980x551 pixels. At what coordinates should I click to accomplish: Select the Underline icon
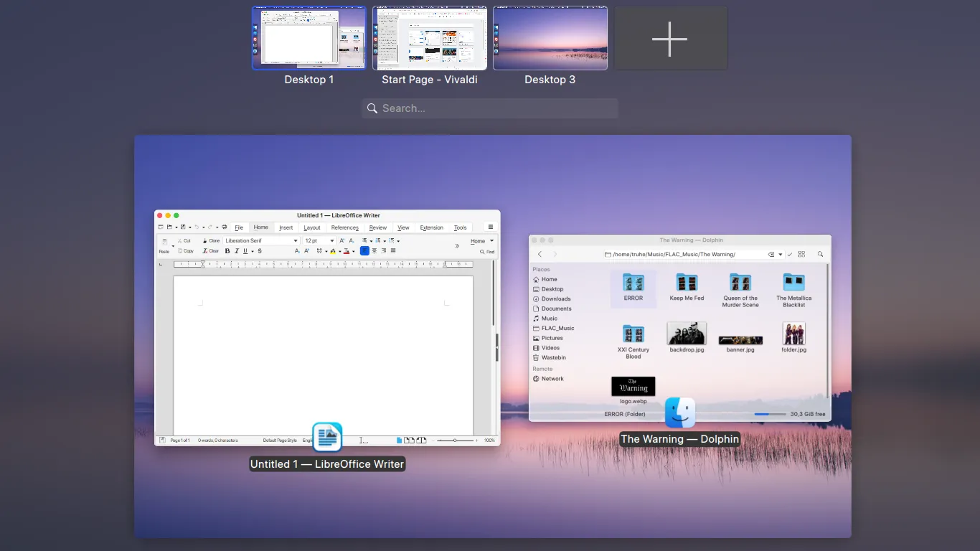(245, 251)
